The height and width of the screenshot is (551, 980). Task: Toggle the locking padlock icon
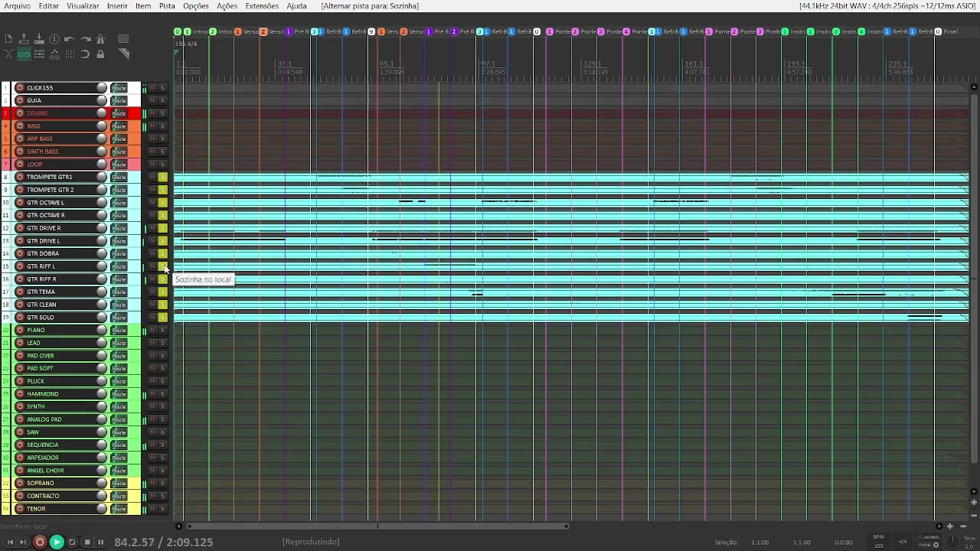tap(100, 54)
